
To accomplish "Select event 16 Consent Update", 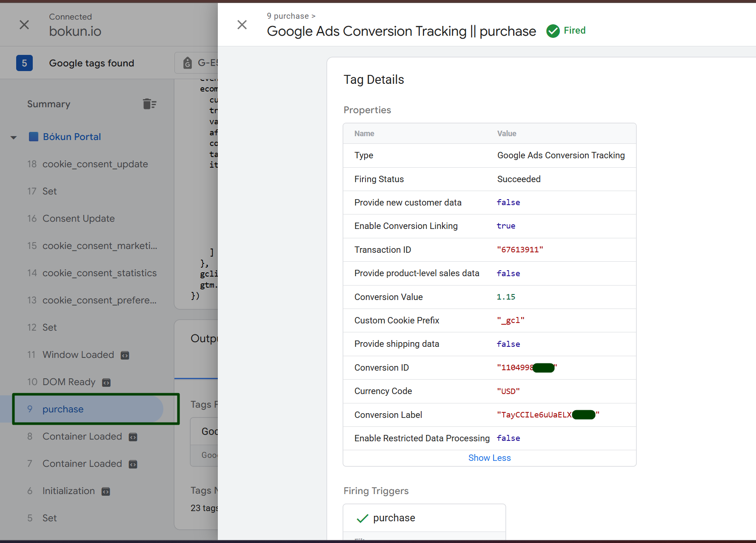I will (78, 219).
